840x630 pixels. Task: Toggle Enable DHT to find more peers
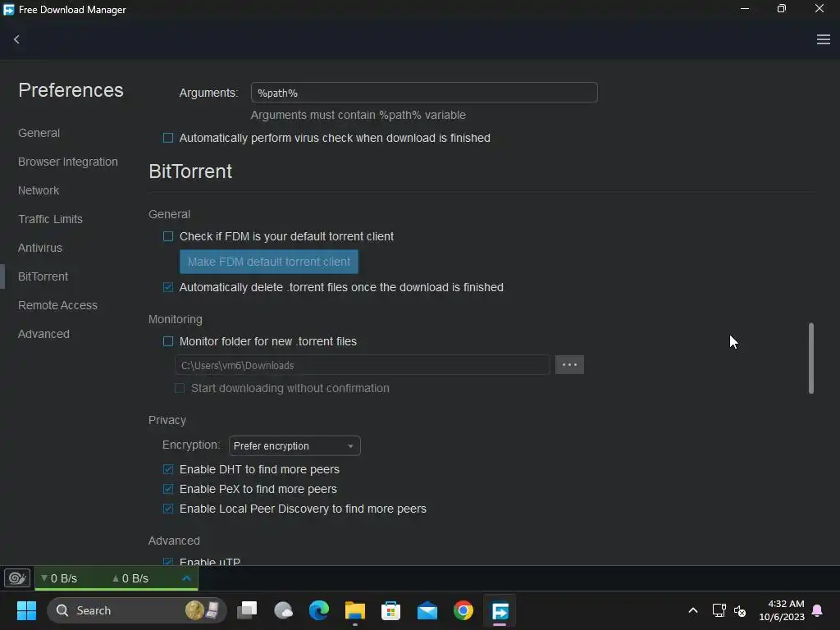tap(168, 469)
